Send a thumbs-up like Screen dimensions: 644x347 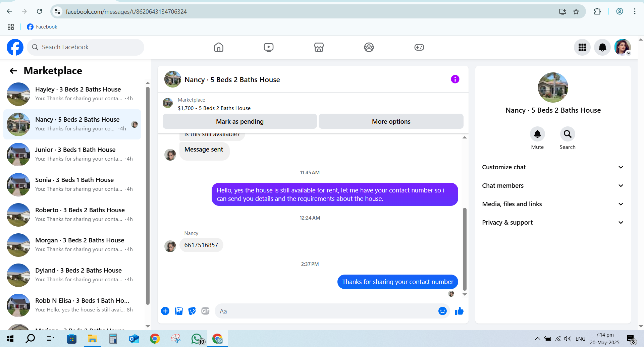459,311
